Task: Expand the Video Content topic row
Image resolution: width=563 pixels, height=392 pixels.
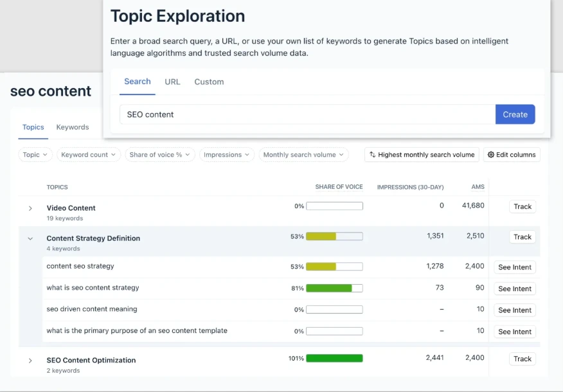Action: 30,208
